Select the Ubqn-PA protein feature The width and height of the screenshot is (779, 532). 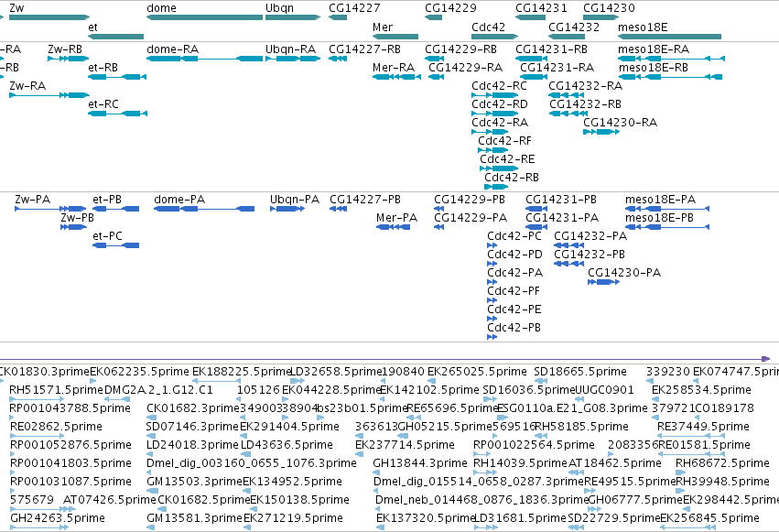287,209
